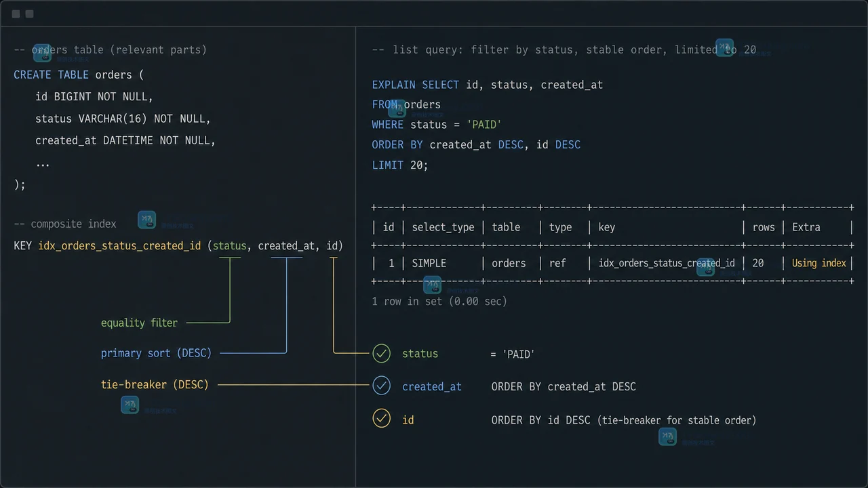The width and height of the screenshot is (868, 488).
Task: Click the blue checkmark circle beside created_at
Action: tap(382, 386)
